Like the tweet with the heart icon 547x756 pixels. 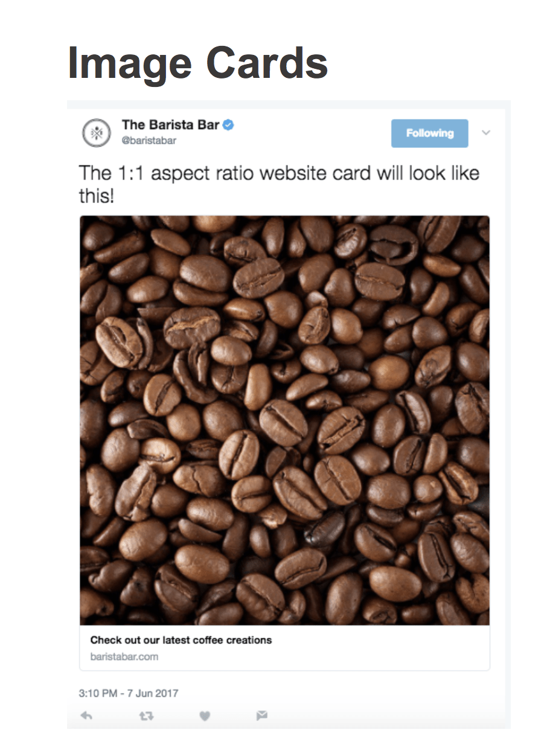205,716
